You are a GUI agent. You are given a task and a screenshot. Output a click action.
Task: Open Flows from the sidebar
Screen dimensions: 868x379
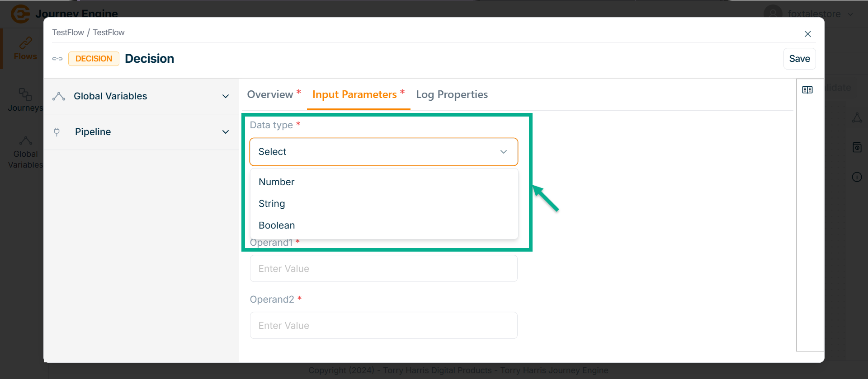(25, 49)
